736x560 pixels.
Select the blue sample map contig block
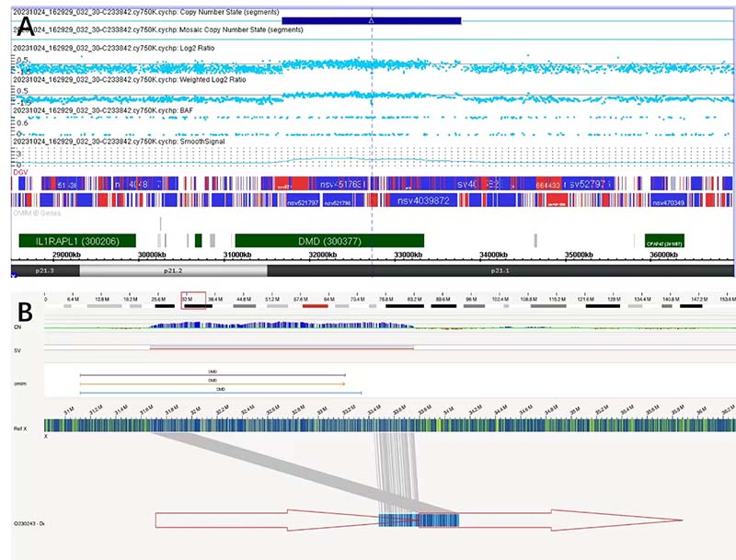point(419,520)
